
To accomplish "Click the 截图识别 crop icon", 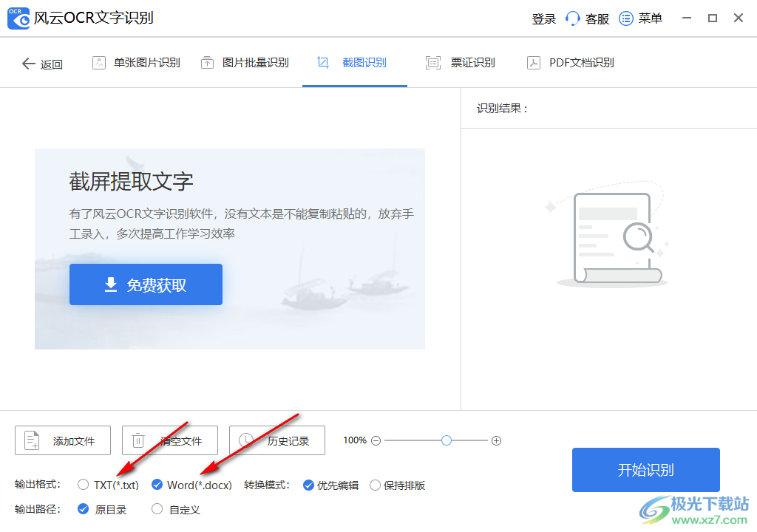I will pos(323,62).
